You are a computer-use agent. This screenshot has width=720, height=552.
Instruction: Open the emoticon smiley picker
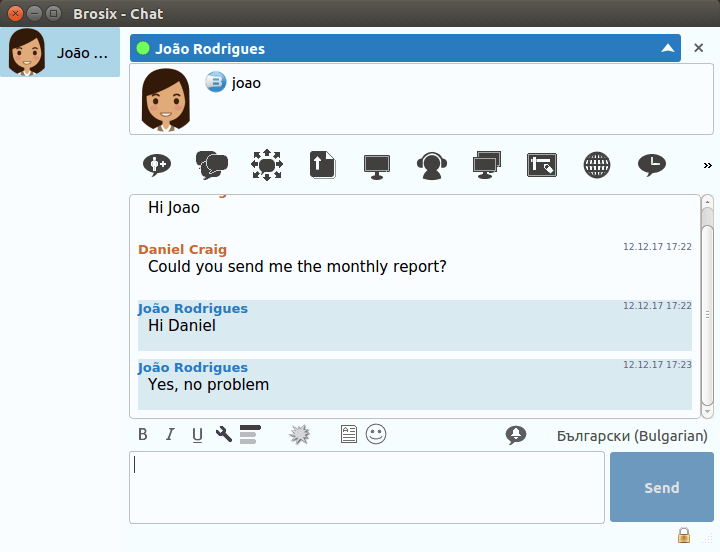point(376,434)
